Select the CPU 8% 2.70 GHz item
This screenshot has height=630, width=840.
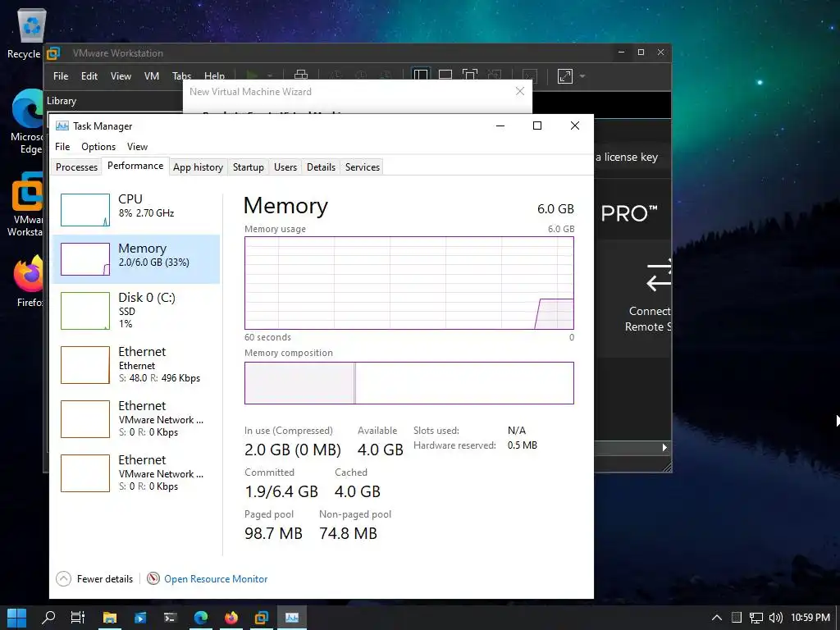pyautogui.click(x=137, y=209)
